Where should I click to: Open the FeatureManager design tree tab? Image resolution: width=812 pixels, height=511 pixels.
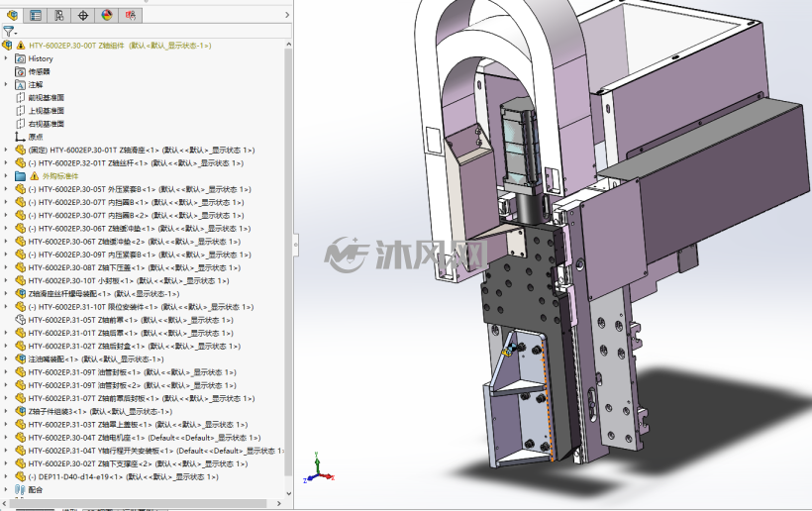[12, 16]
